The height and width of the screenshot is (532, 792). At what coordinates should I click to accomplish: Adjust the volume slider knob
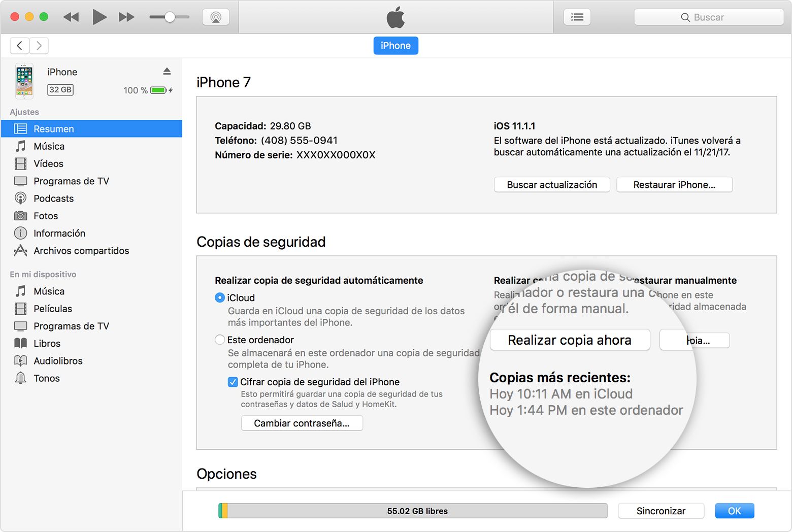tap(170, 17)
